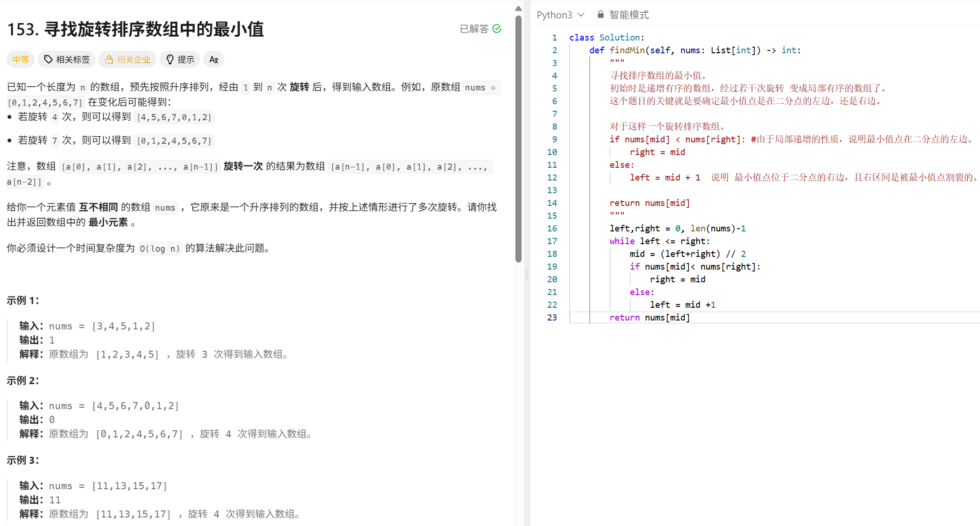Click the Ax text-size adjustment icon
The height and width of the screenshot is (526, 980).
(x=213, y=59)
